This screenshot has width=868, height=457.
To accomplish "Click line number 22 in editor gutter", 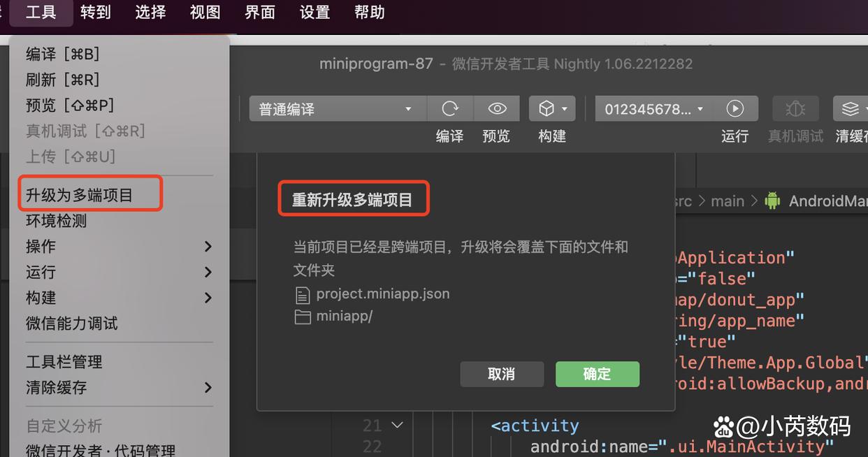I will click(x=372, y=447).
